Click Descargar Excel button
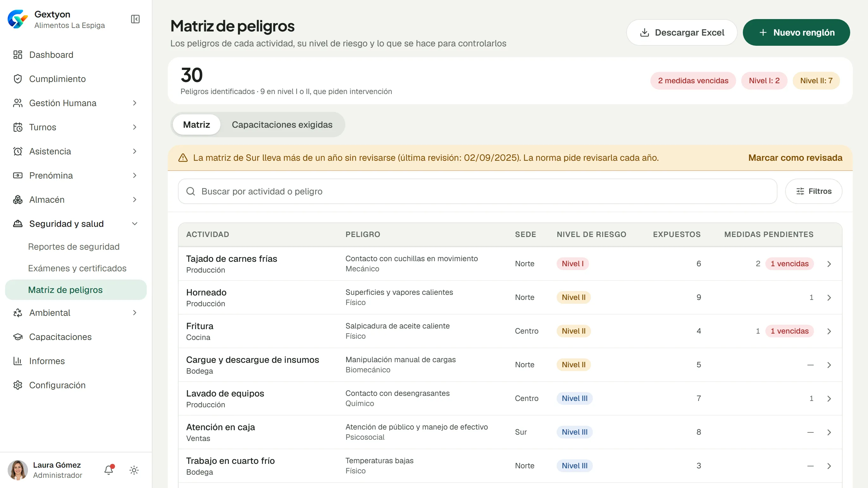This screenshot has width=868, height=488. tap(682, 33)
